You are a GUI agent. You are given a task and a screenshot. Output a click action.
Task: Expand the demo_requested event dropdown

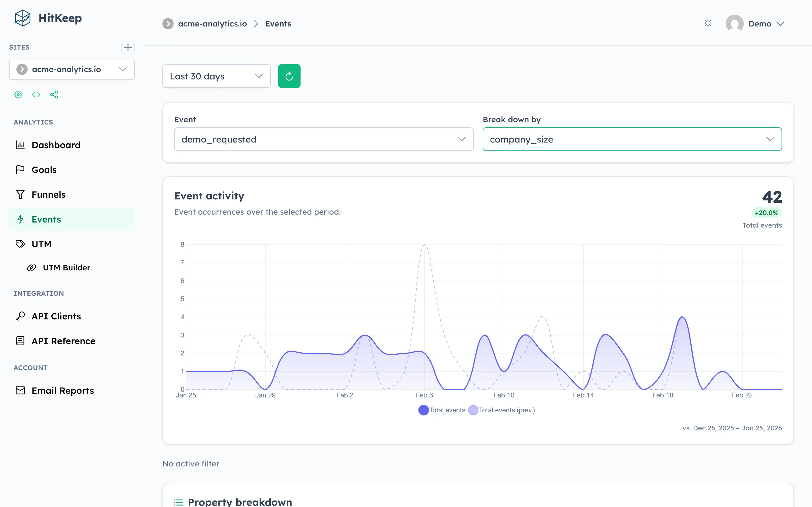(323, 139)
